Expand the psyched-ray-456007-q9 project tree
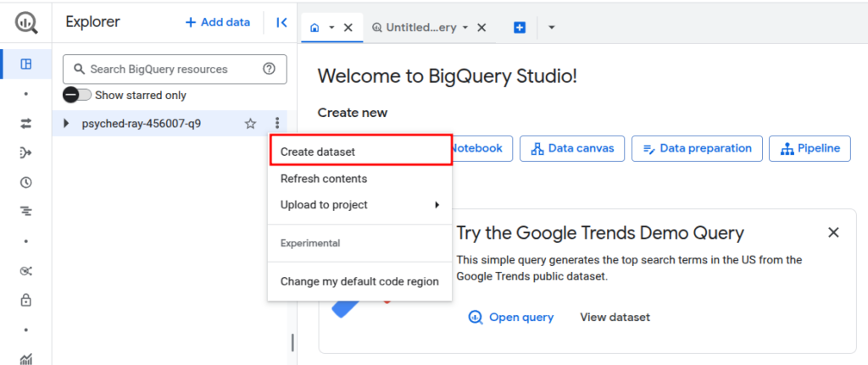This screenshot has height=365, width=868. [66, 124]
